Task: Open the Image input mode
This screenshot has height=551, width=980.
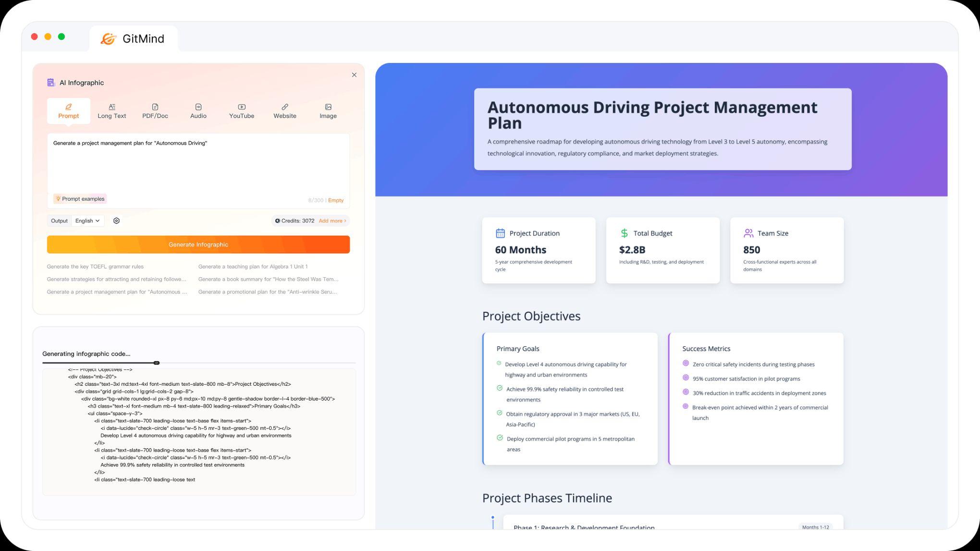Action: 328,110
